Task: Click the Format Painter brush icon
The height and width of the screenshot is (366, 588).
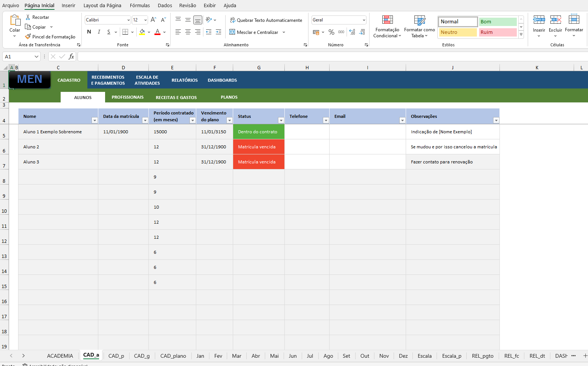Action: pyautogui.click(x=28, y=37)
